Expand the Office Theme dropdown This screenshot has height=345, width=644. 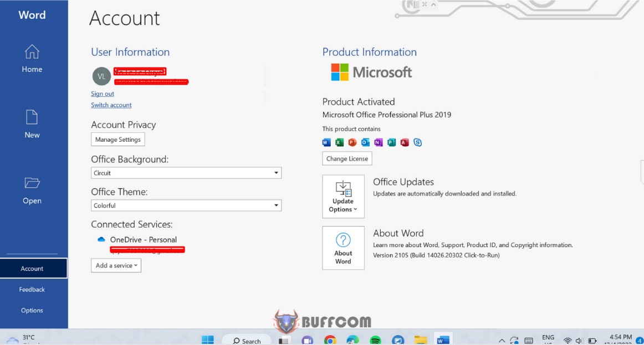tap(186, 205)
